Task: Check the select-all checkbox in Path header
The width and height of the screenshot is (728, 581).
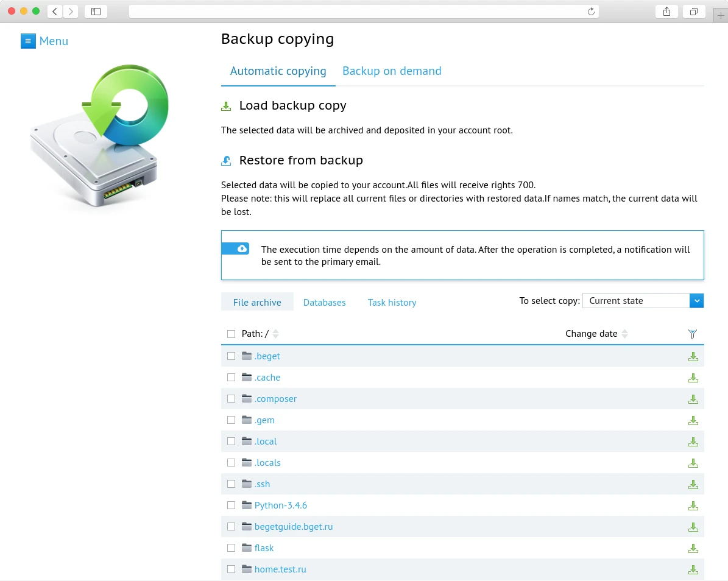Action: pos(231,334)
